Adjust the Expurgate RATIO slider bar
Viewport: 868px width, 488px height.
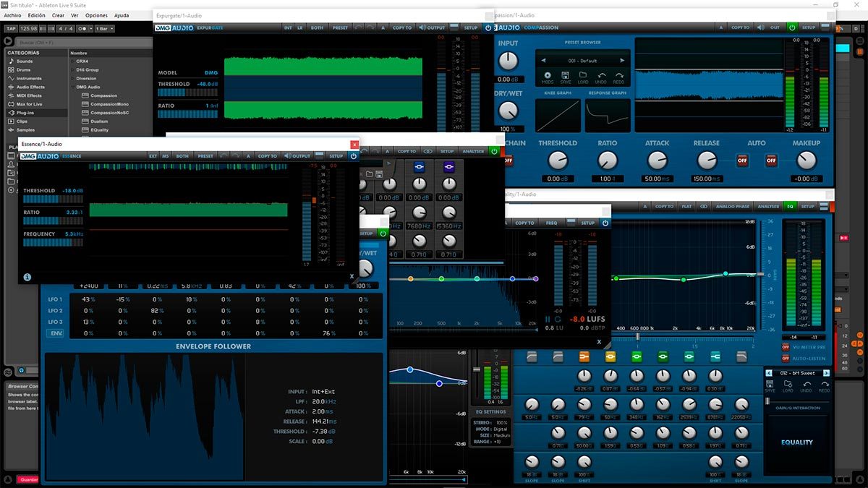pos(188,114)
